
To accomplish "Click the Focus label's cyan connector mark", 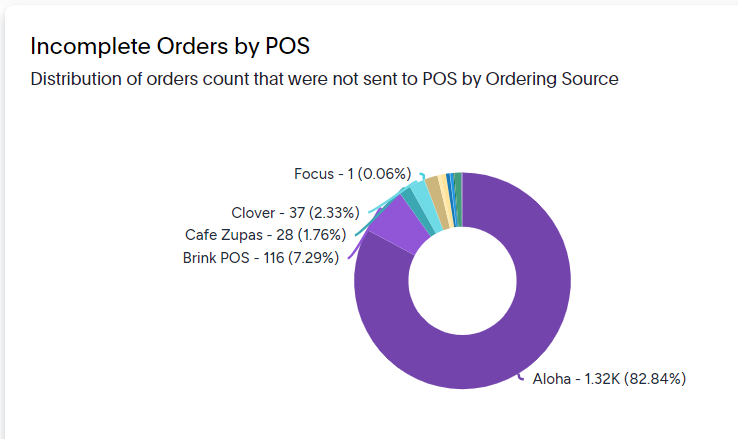I will (422, 176).
